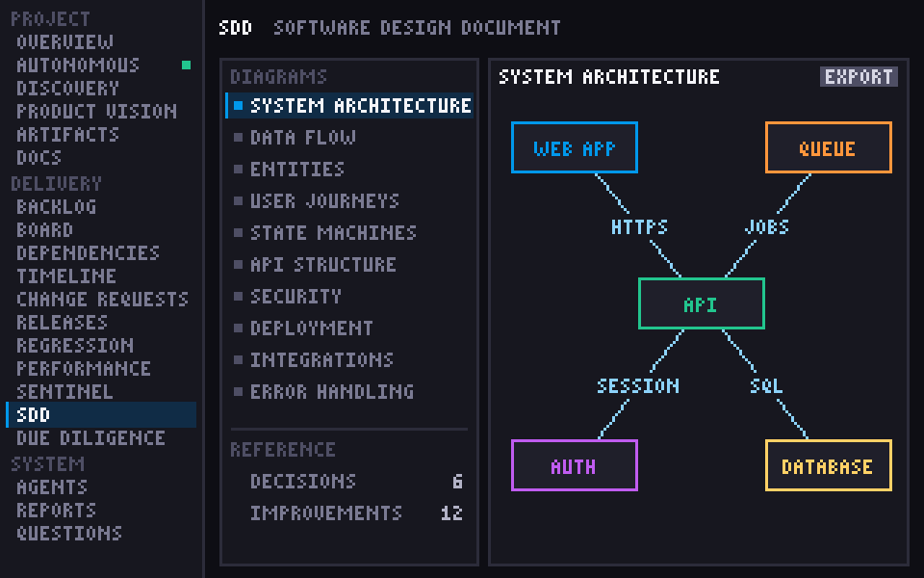This screenshot has height=578, width=924.
Task: Open the Overview page in sidebar
Action: pyautogui.click(x=64, y=41)
